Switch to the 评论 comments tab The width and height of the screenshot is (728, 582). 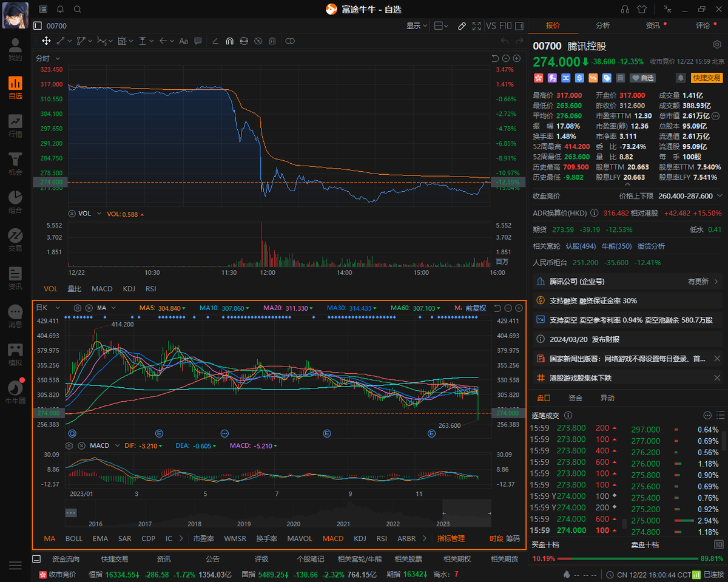pos(703,25)
